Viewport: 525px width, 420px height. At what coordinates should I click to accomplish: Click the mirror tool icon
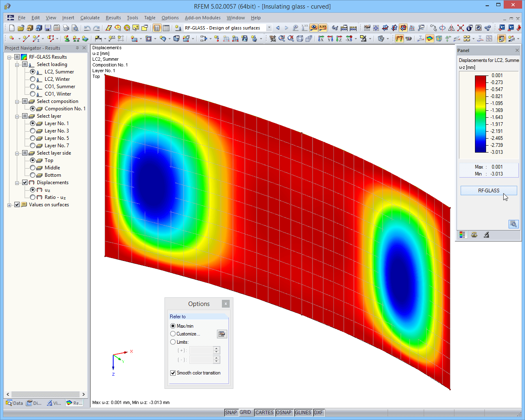pyautogui.click(x=451, y=28)
